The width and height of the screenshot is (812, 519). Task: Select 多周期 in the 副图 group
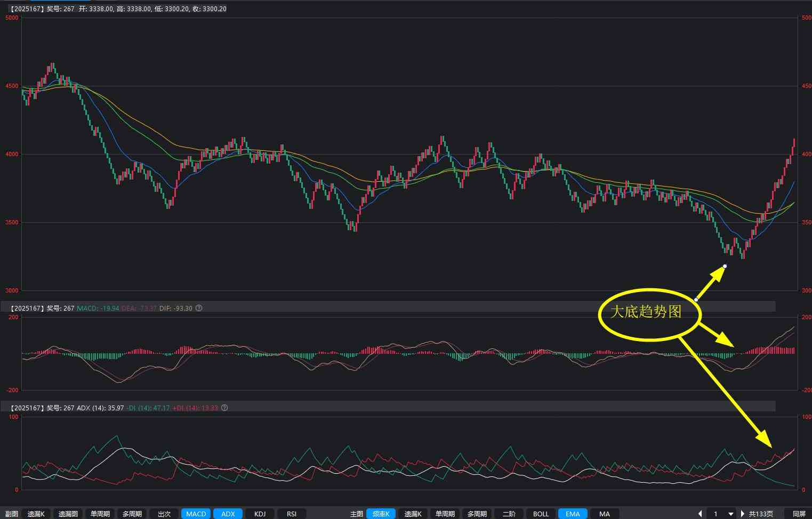132,514
